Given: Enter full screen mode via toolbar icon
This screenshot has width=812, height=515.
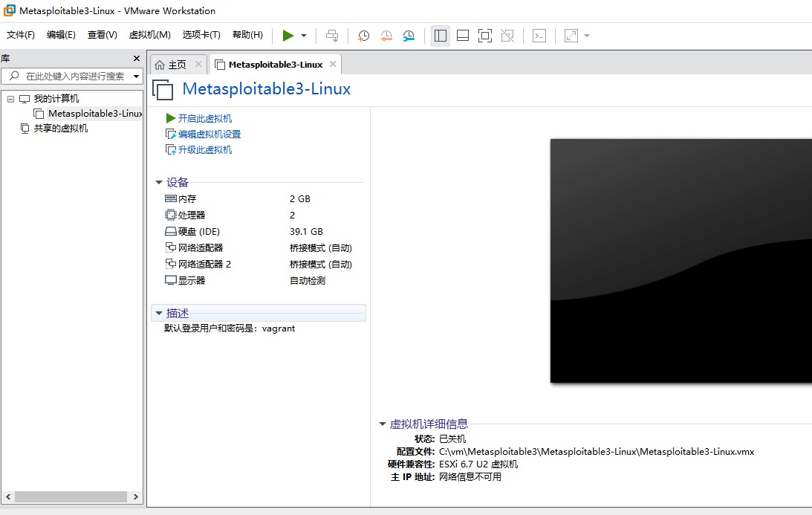Looking at the screenshot, I should [x=485, y=36].
